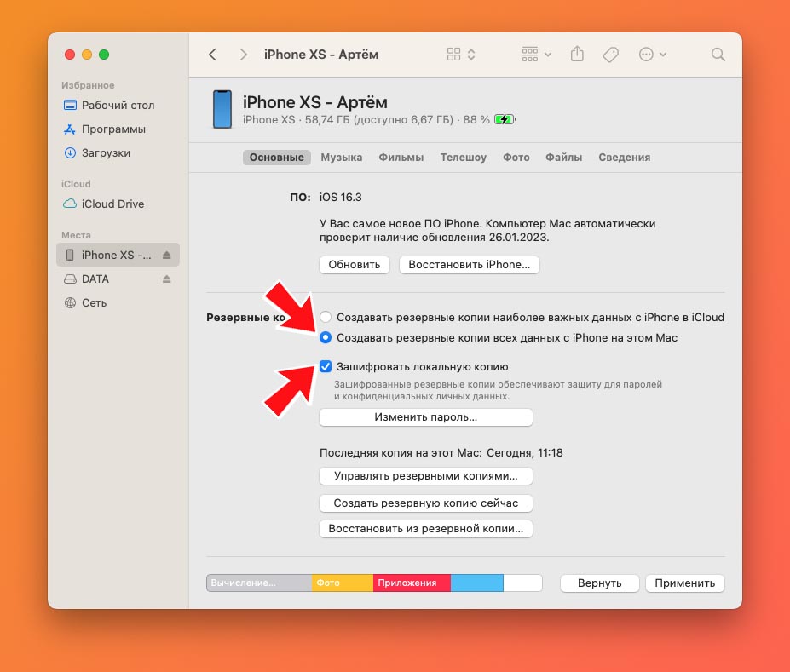
Task: Click the iCloud sidebar section header
Action: pos(76,184)
